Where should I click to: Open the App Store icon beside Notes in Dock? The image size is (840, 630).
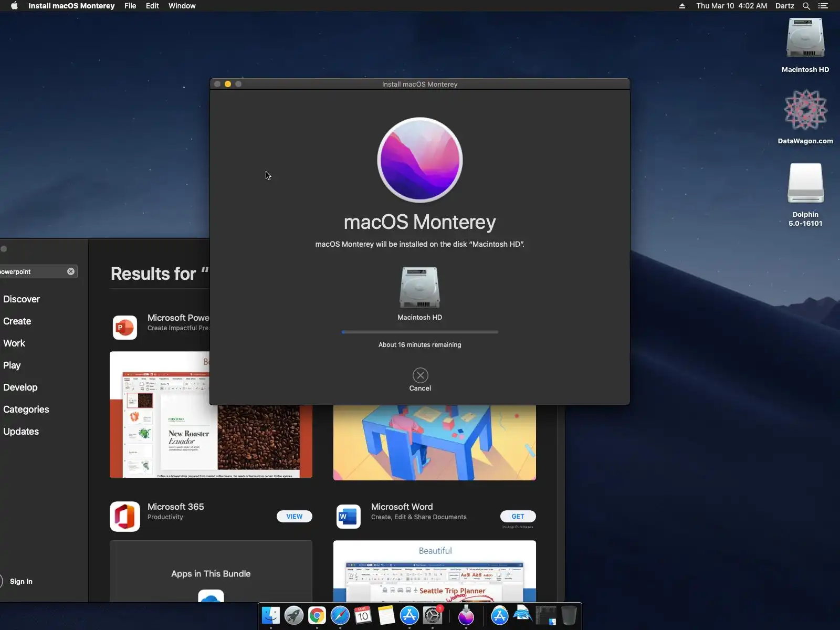pyautogui.click(x=409, y=615)
